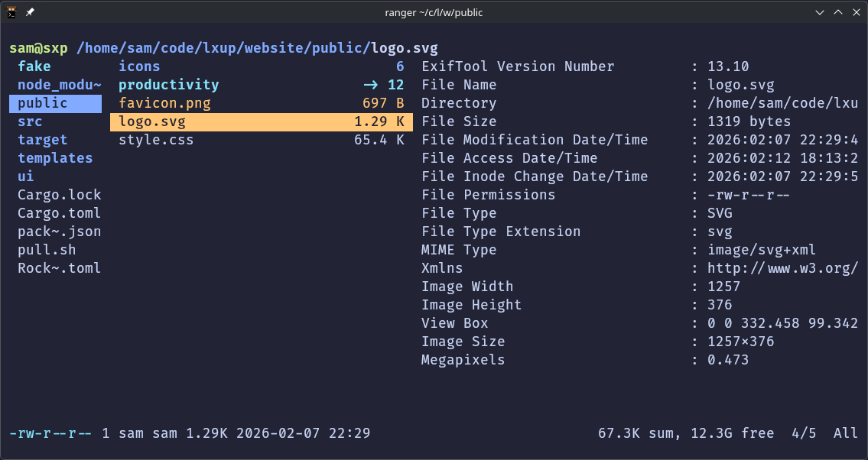
Task: Open the productivity folder in the file column
Action: click(x=168, y=84)
